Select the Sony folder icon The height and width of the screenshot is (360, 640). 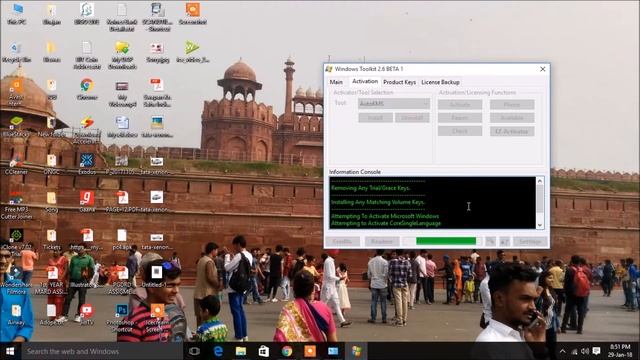[51, 201]
